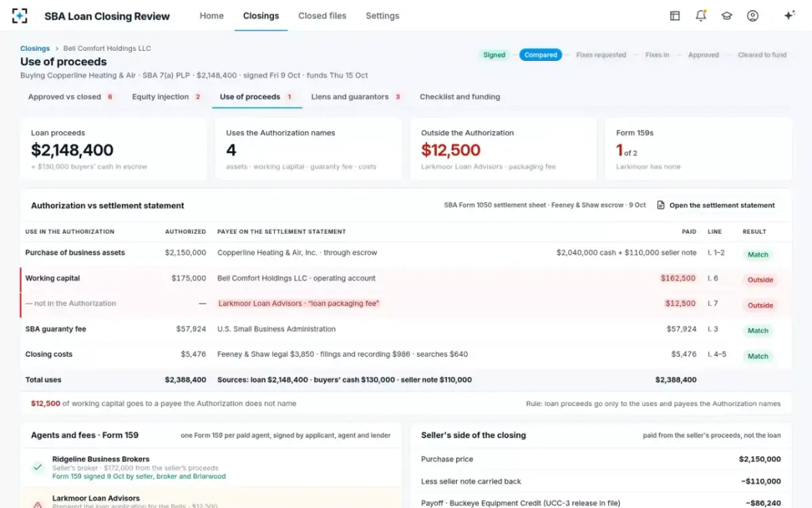
Task: Click the Outside the Authorization $12,500 card
Action: tap(503, 149)
